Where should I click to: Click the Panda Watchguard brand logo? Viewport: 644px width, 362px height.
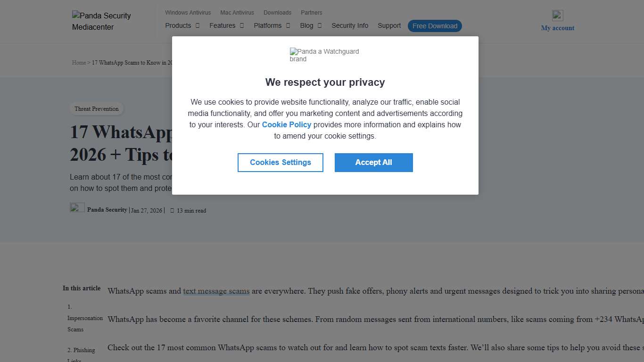click(x=324, y=55)
